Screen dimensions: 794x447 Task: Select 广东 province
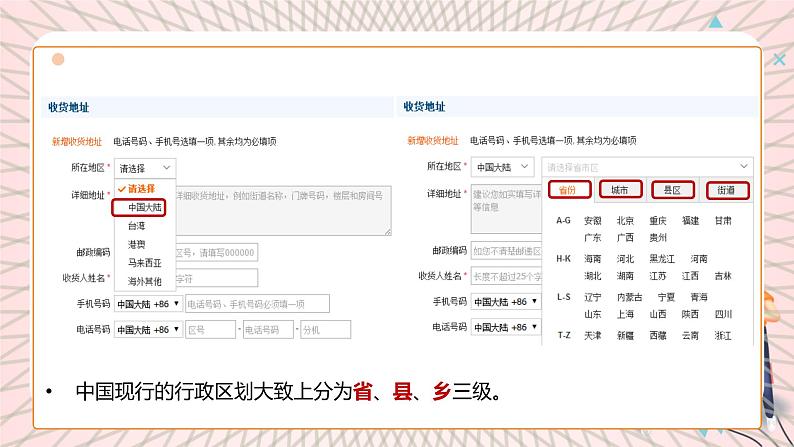(x=592, y=237)
